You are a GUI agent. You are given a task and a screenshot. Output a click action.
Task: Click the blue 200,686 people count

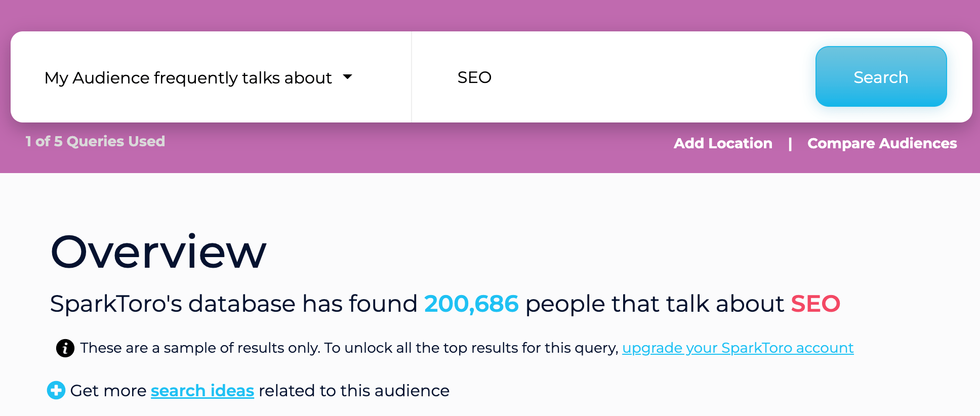point(471,304)
